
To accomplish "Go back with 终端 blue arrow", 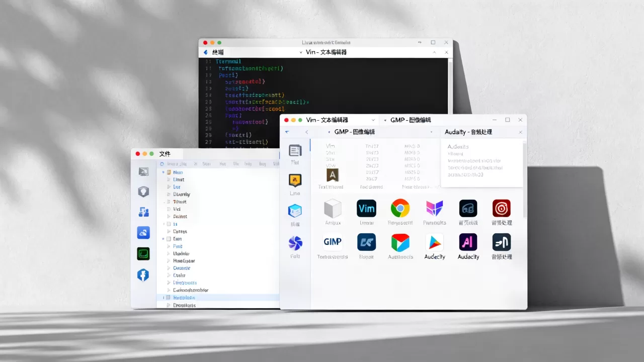I will coord(205,52).
